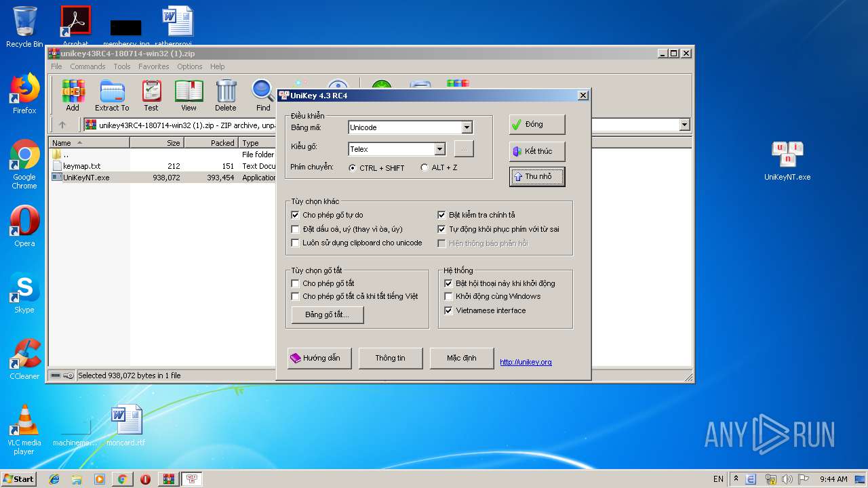Viewport: 868px width, 488px height.
Task: Select the CCleaner desktop shortcut
Action: coord(24,359)
